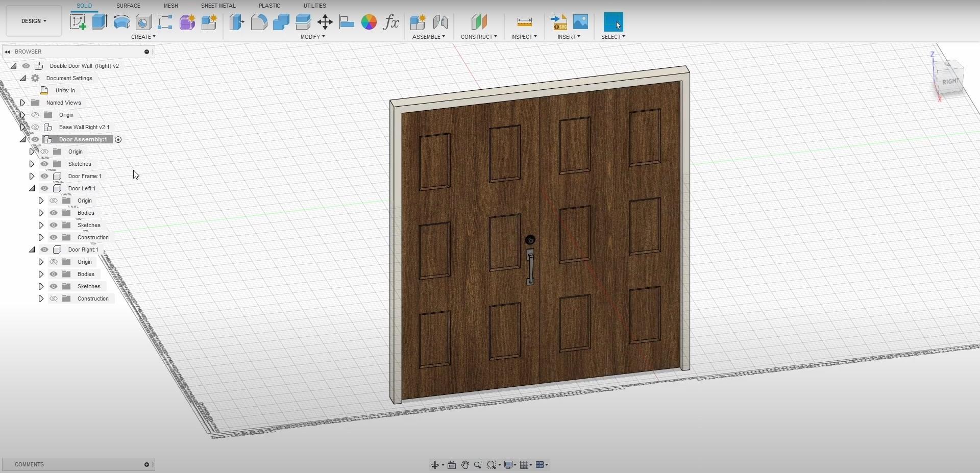Select the Measure ruler tool
The width and height of the screenshot is (980, 473).
point(524,22)
